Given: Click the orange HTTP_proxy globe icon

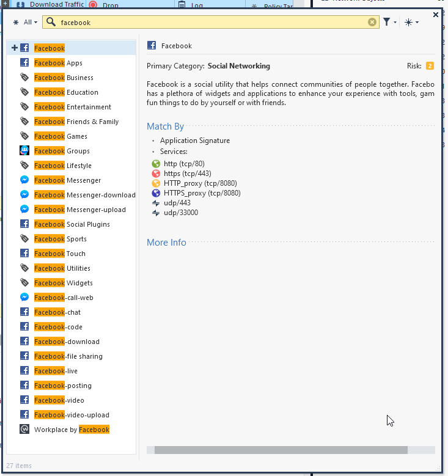Looking at the screenshot, I should pyautogui.click(x=156, y=183).
